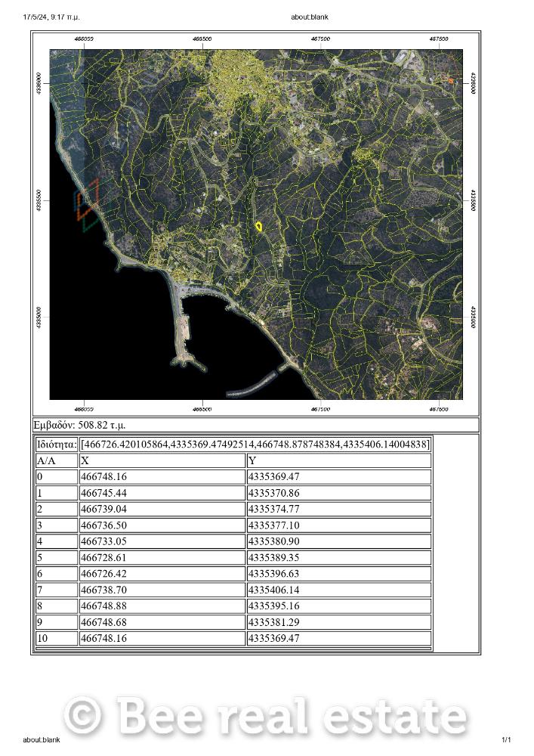Select Y value "4335389.35"
Image resolution: width=534 pixels, height=756 pixels.
point(273,557)
